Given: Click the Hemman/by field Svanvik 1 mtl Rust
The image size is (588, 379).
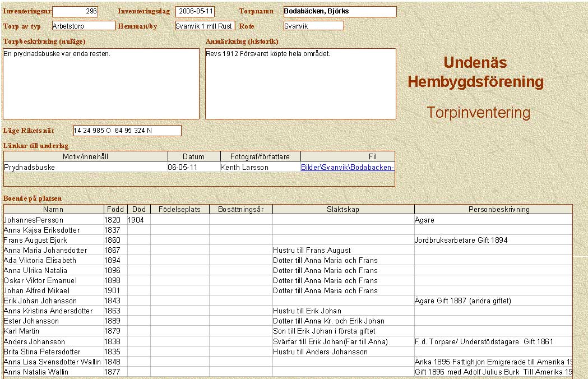Looking at the screenshot, I should (205, 26).
